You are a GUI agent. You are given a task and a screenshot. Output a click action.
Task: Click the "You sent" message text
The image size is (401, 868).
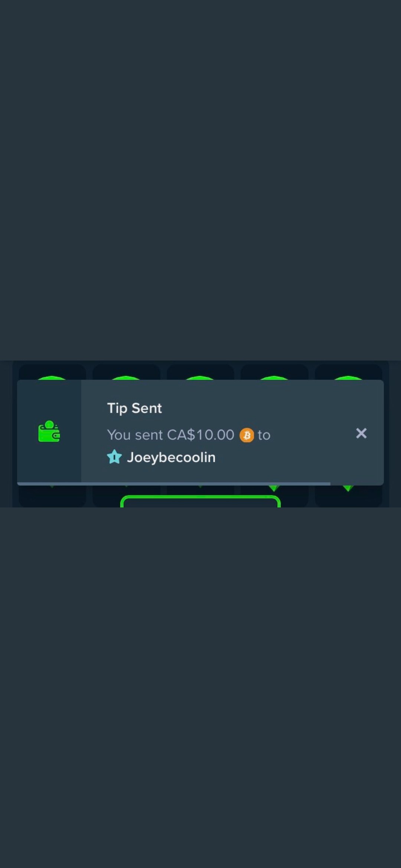pos(135,435)
